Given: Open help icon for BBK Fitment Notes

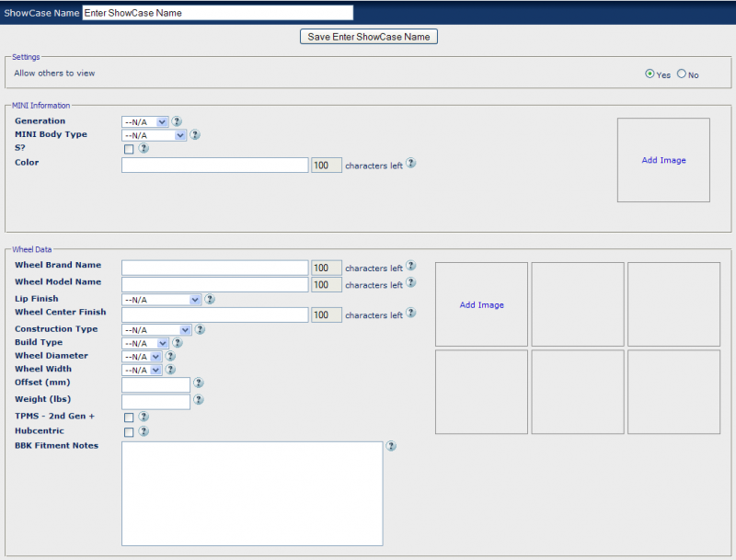Looking at the screenshot, I should pyautogui.click(x=391, y=446).
